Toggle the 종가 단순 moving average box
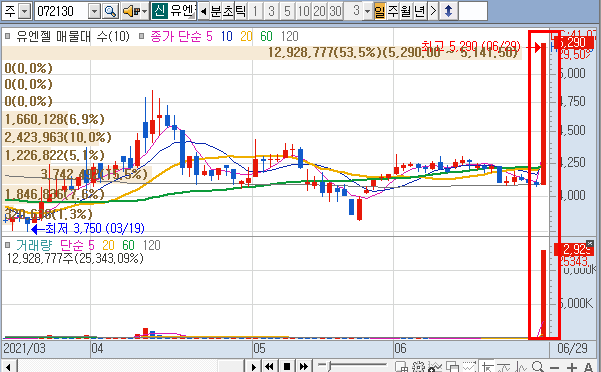This screenshot has height=372, width=601. tap(141, 36)
